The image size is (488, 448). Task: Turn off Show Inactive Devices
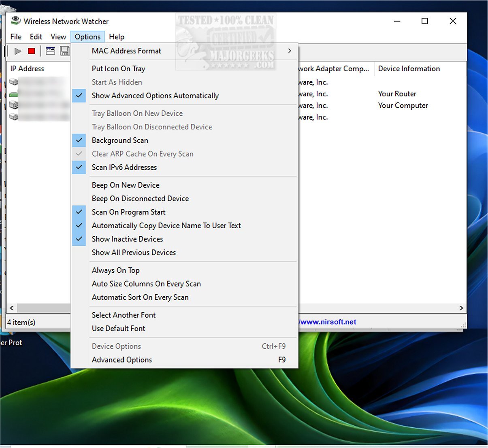[x=127, y=239]
